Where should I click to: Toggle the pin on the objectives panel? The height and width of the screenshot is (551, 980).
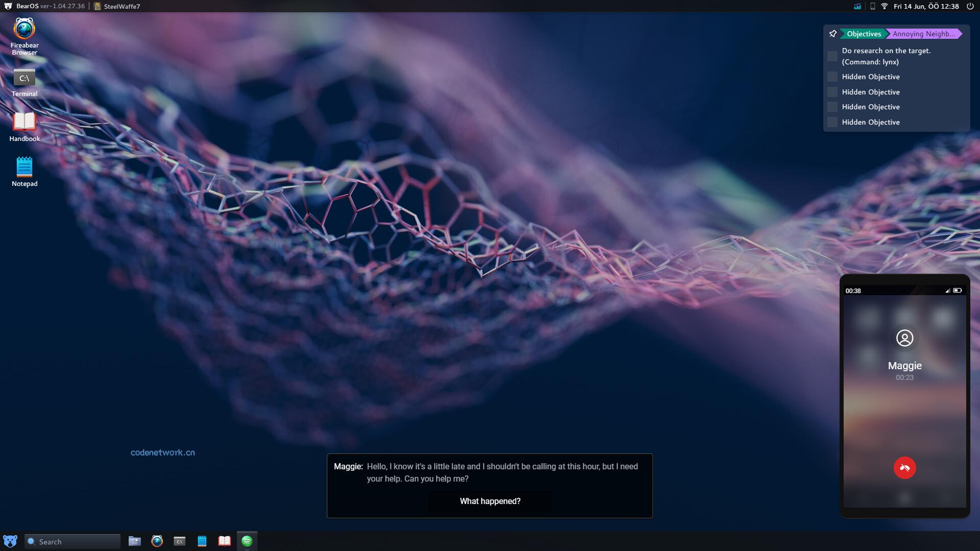[x=833, y=33]
